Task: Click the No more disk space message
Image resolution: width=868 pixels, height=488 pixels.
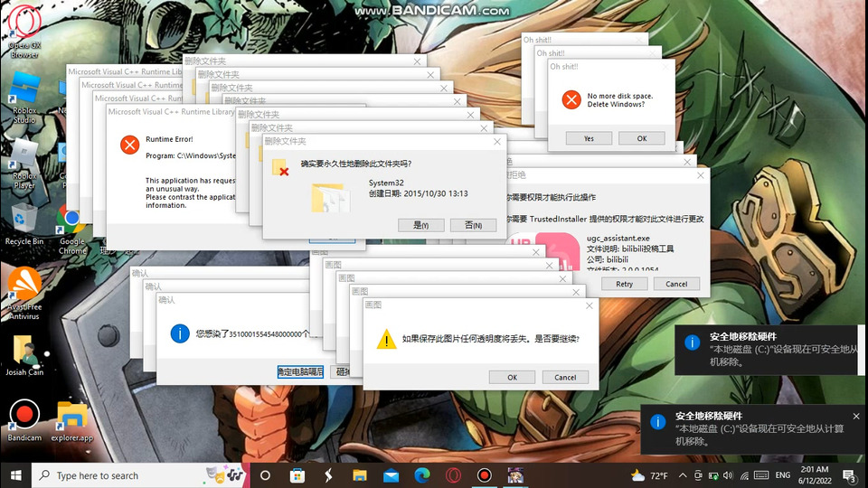Action: (620, 99)
